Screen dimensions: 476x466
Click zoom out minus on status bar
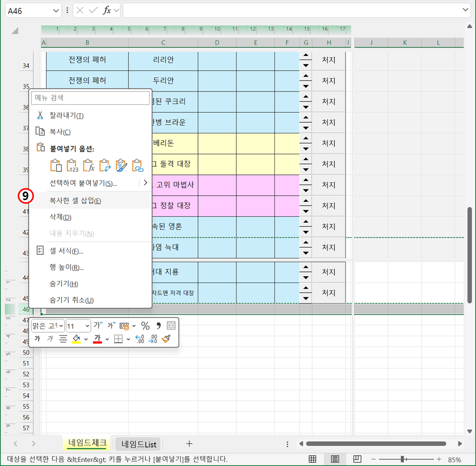click(x=374, y=459)
